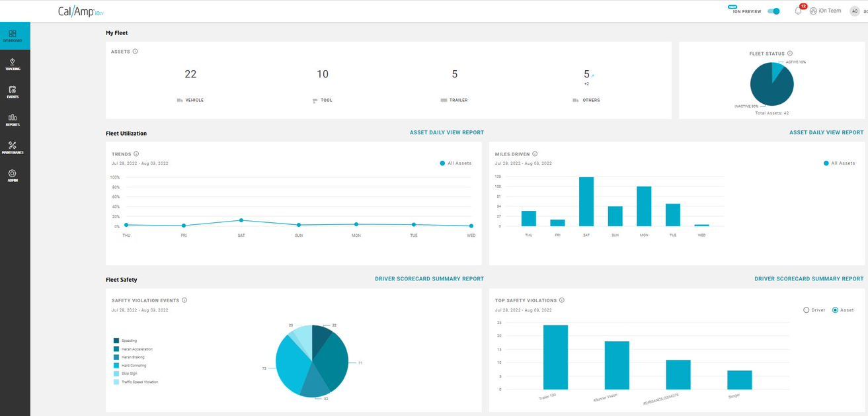Click the Speeding legend color swatch

coord(116,341)
